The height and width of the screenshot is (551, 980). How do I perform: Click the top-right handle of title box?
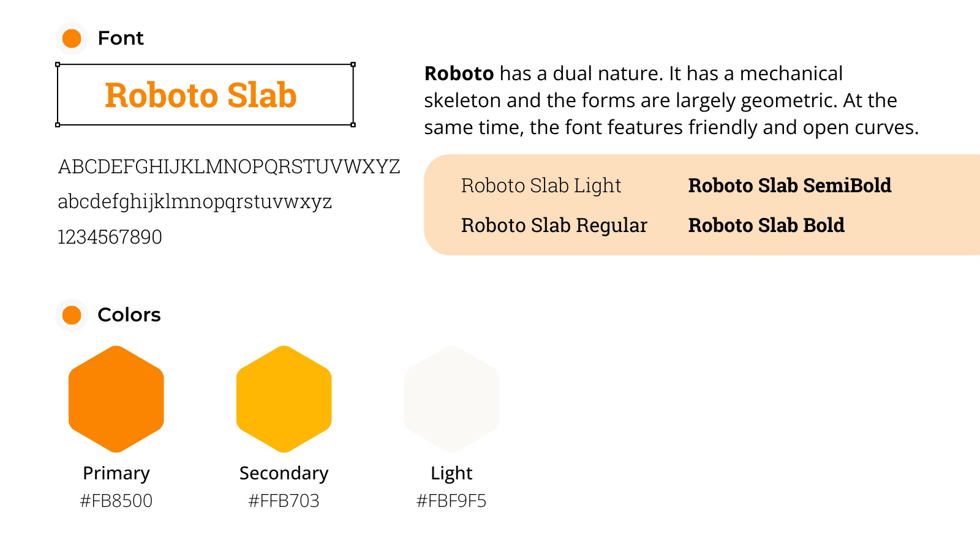point(353,64)
